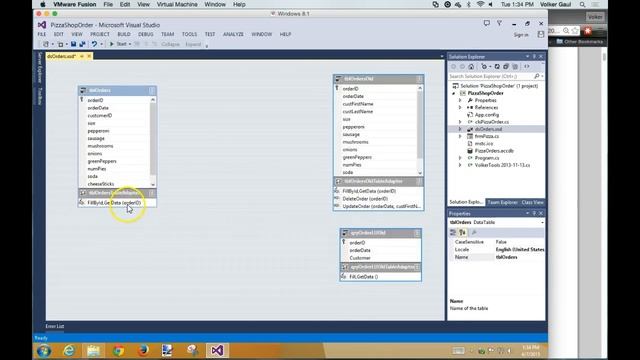Screen dimensions: 640x360
Task: Open the BUILD menu
Action: coord(124,34)
